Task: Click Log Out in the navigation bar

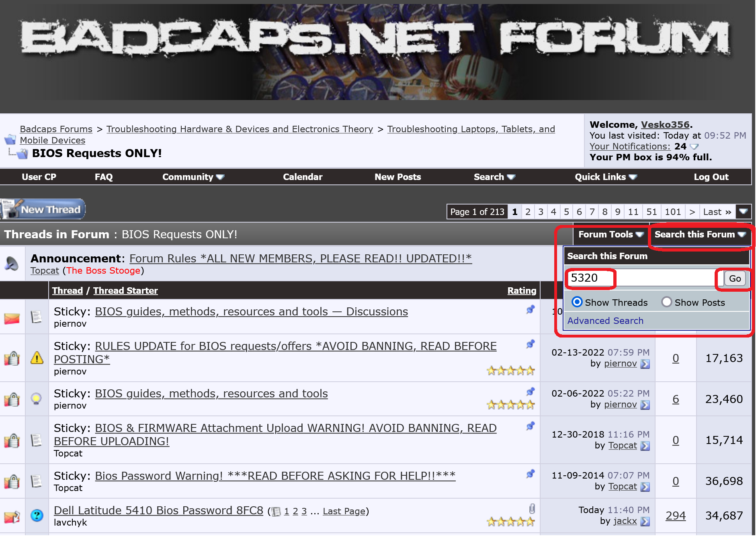Action: pyautogui.click(x=711, y=177)
